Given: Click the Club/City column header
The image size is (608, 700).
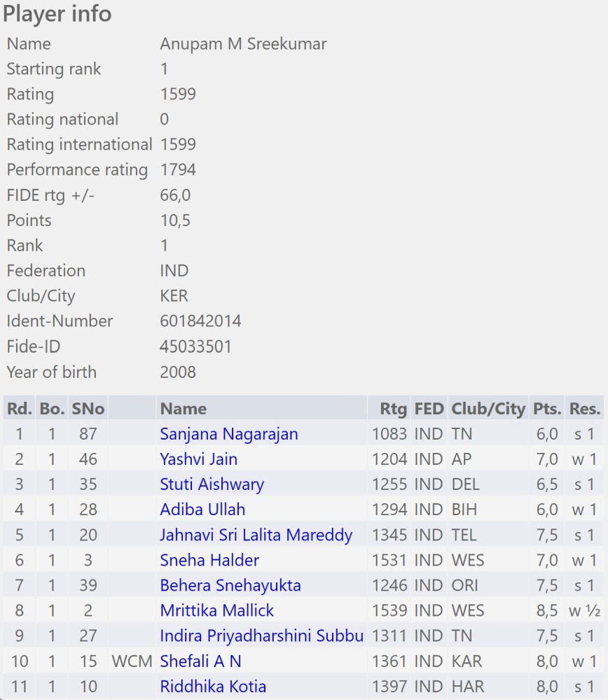Looking at the screenshot, I should click(x=488, y=409).
